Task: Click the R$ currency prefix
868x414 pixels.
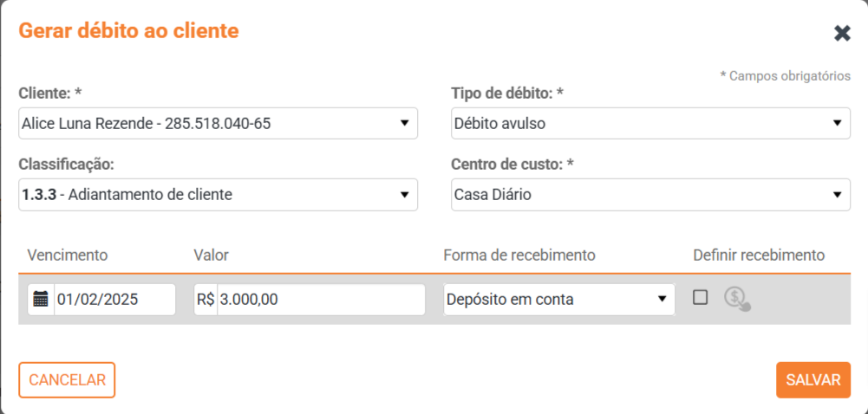Action: pos(206,300)
